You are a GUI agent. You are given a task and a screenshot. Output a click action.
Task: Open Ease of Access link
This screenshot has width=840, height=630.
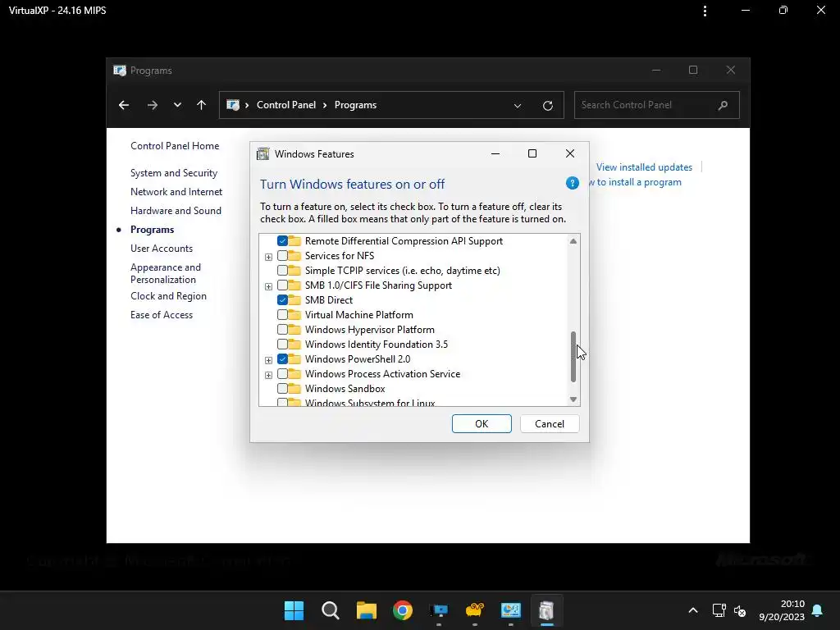162,315
